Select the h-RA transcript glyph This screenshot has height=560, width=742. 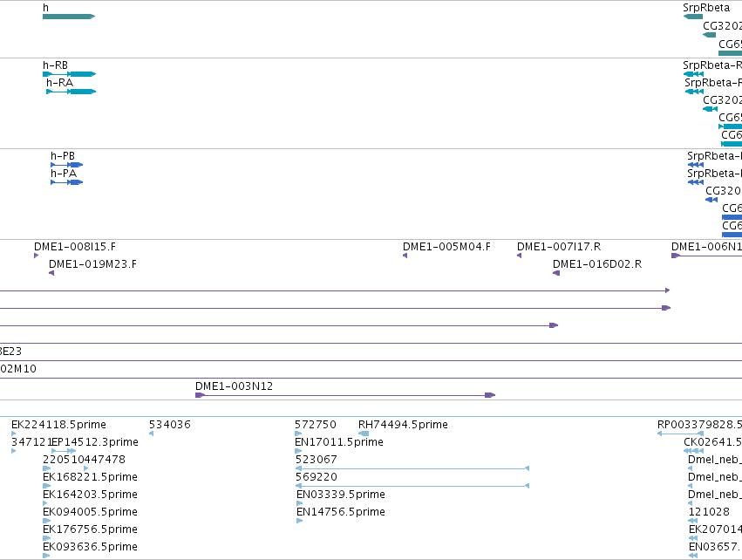(71, 92)
